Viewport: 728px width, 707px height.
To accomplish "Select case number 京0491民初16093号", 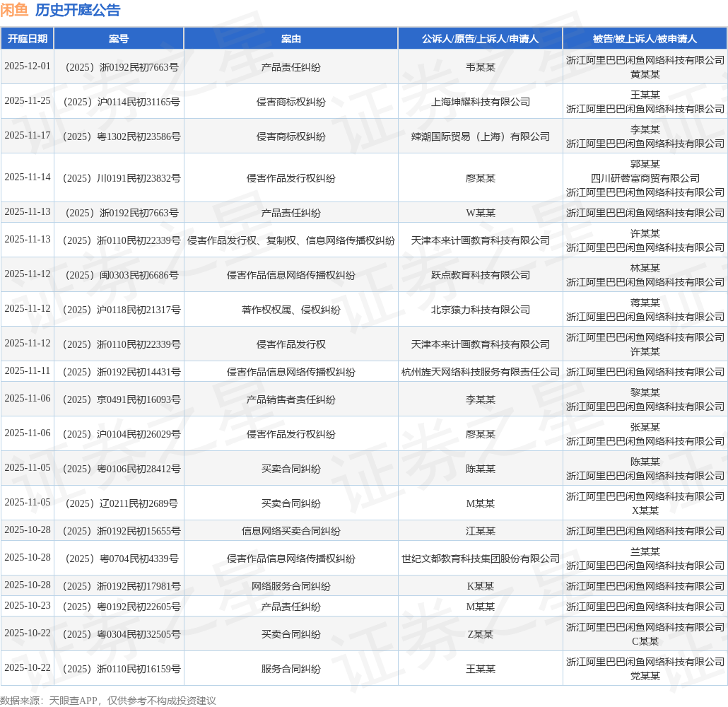I will [x=122, y=399].
